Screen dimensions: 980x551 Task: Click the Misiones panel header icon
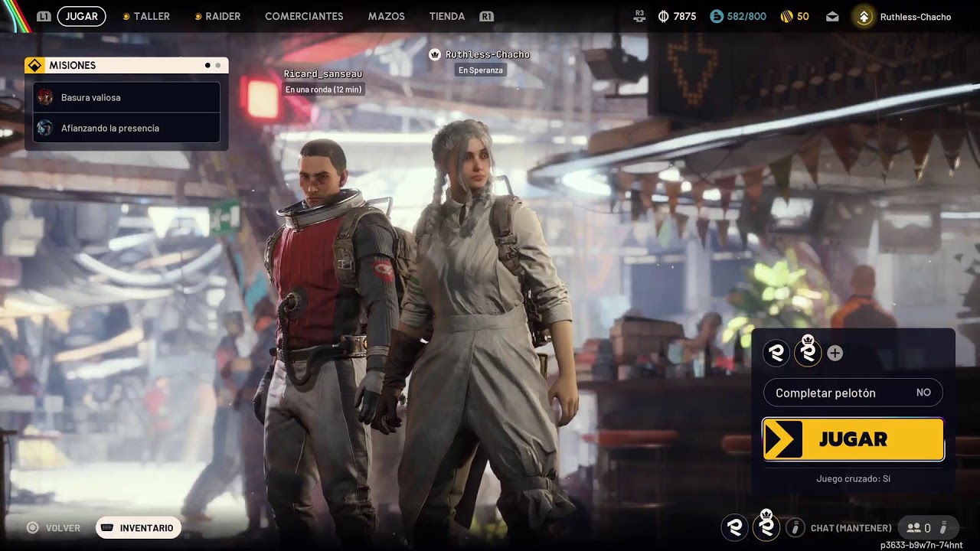tap(34, 65)
